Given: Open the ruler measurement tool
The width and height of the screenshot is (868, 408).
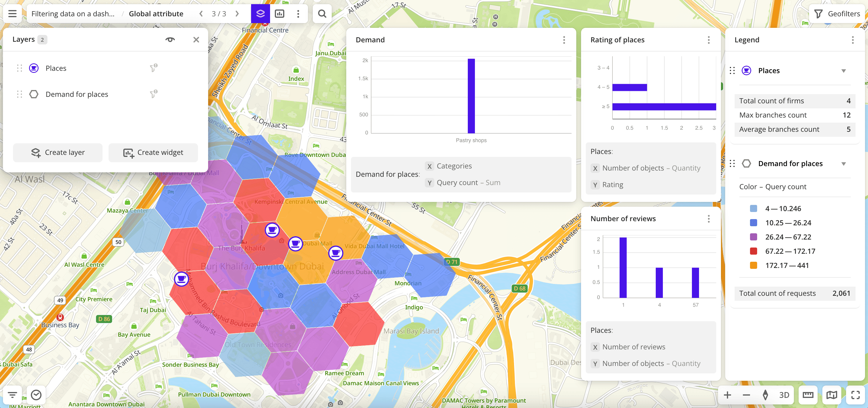Looking at the screenshot, I should tap(808, 395).
